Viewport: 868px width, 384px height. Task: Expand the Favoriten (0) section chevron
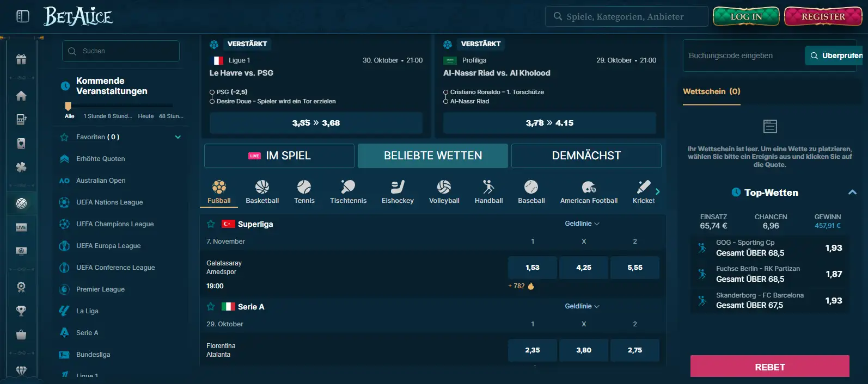tap(178, 137)
